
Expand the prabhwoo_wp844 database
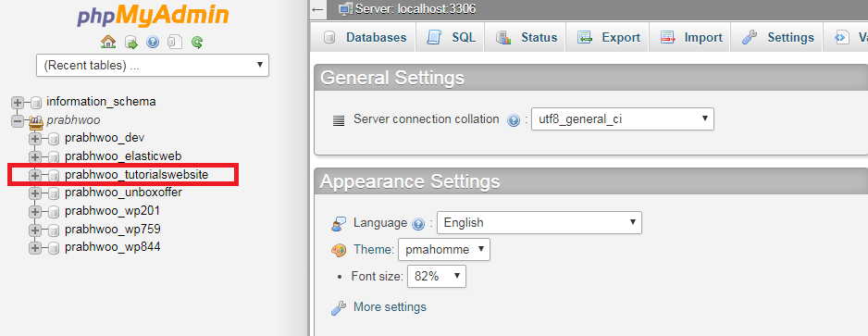35,247
